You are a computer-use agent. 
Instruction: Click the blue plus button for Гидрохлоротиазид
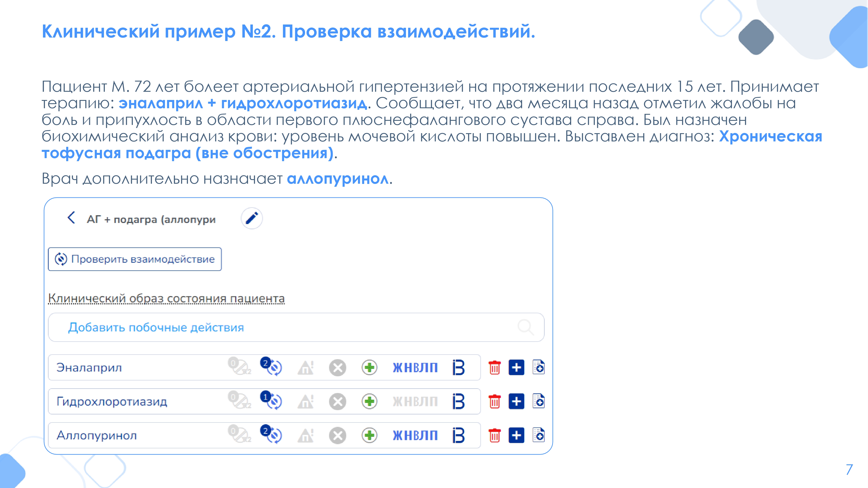click(516, 401)
